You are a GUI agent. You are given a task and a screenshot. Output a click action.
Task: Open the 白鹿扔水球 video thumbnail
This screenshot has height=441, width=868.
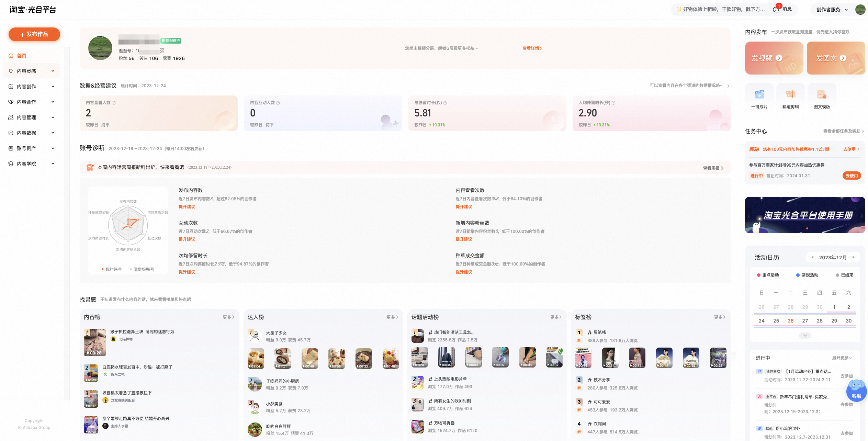(x=91, y=373)
